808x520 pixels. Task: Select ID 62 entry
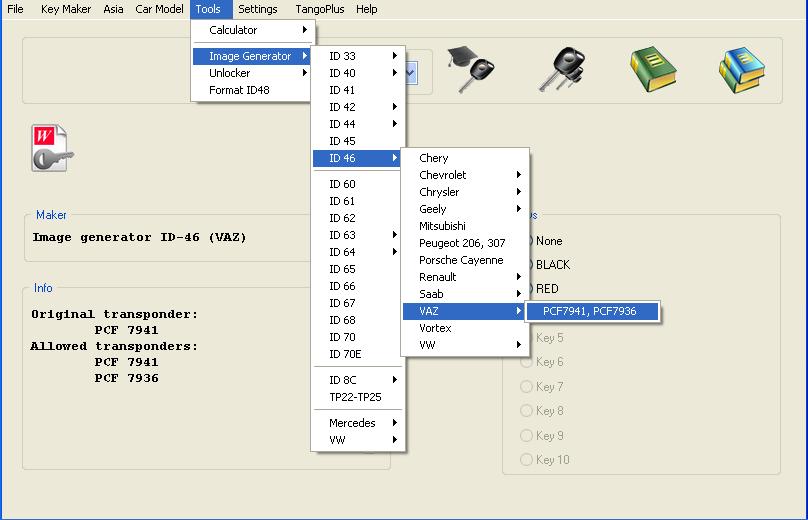click(357, 217)
